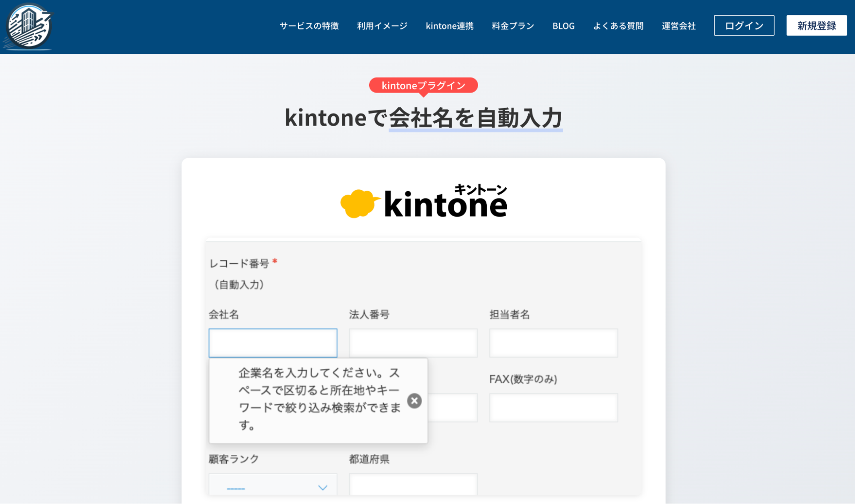The image size is (855, 504).
Task: Select the FAX(数字のみ) input box
Action: coord(553,407)
